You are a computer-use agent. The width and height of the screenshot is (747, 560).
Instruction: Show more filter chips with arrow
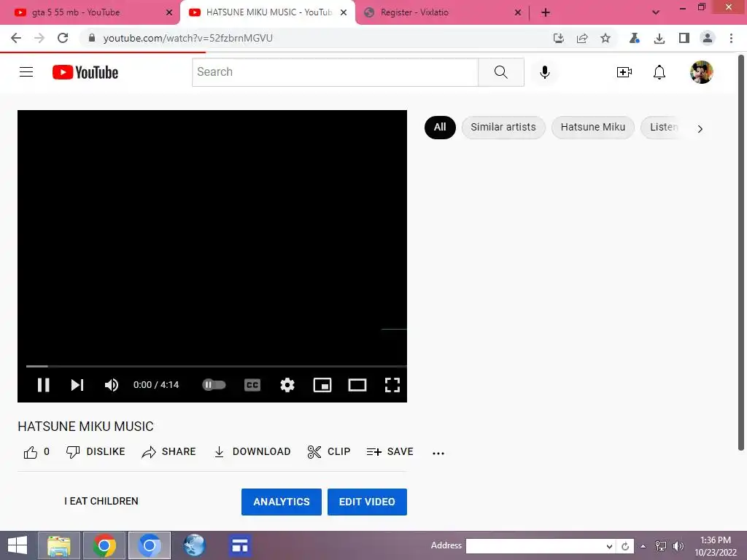click(x=700, y=128)
